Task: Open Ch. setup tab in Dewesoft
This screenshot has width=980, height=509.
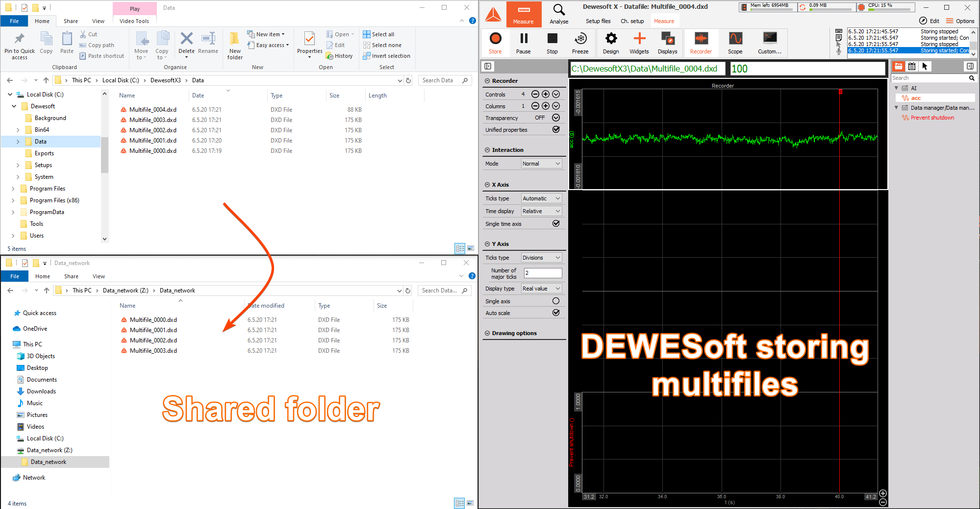Action: tap(632, 21)
